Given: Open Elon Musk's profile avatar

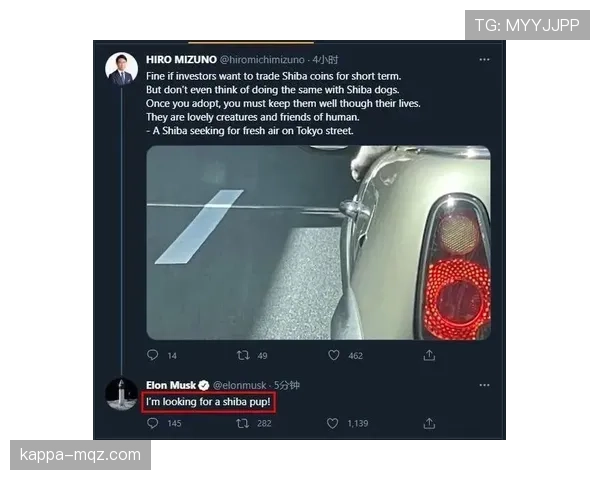Looking at the screenshot, I should coord(121,394).
